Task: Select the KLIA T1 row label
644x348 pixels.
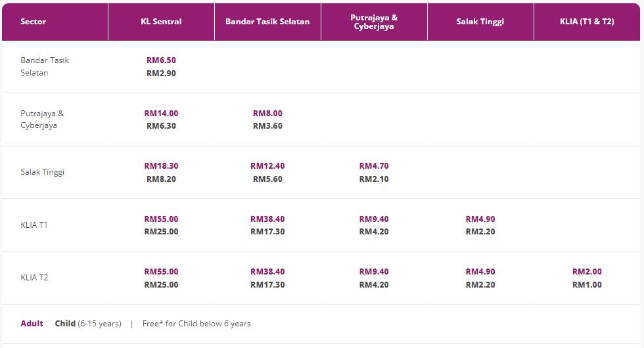Action: coord(34,225)
